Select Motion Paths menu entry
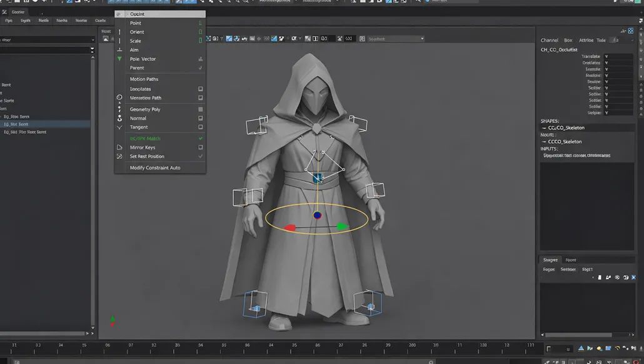The image size is (644, 364). coord(144,79)
